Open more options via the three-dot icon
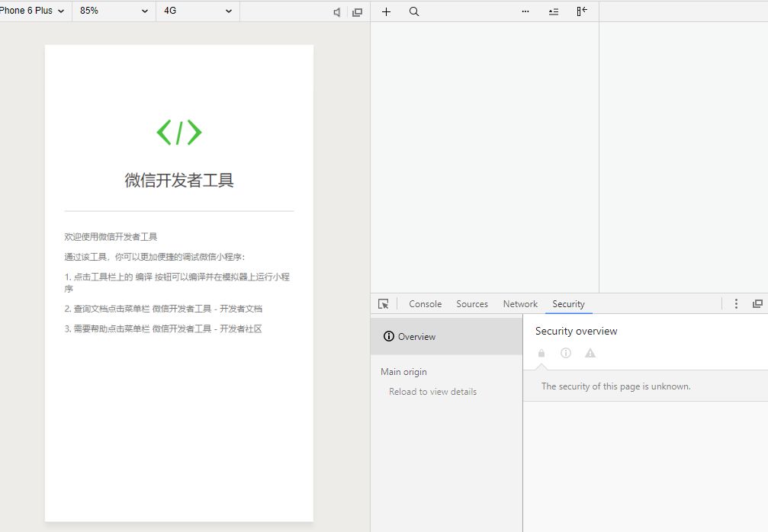768x532 pixels. [x=525, y=11]
